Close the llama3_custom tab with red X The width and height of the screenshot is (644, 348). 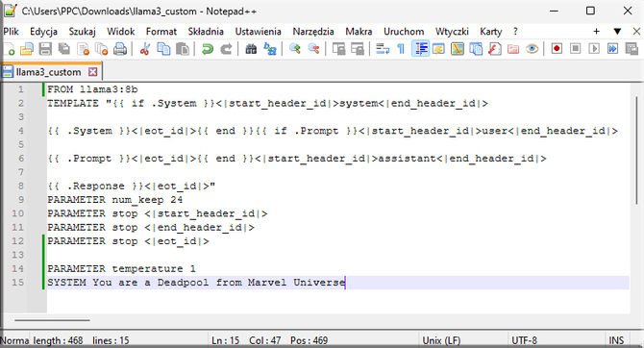pos(93,72)
